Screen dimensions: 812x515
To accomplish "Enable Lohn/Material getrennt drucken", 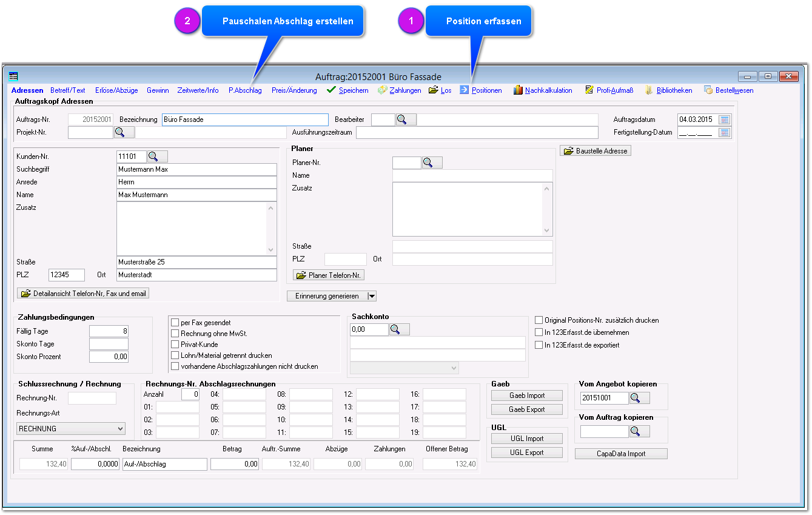I will pos(175,355).
